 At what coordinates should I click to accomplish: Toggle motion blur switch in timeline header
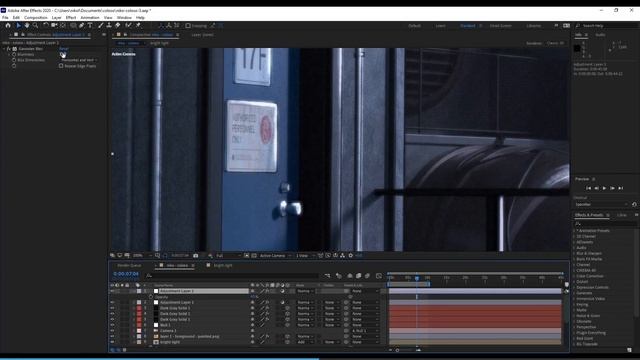367,276
